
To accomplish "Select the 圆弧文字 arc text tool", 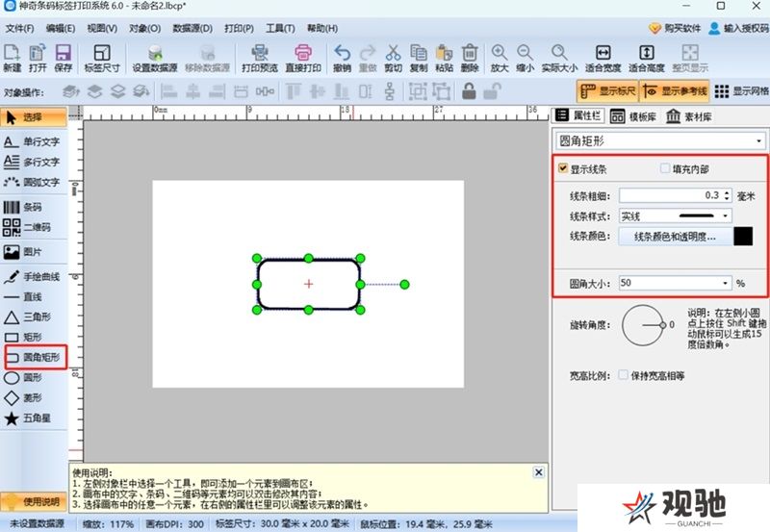I will [33, 182].
